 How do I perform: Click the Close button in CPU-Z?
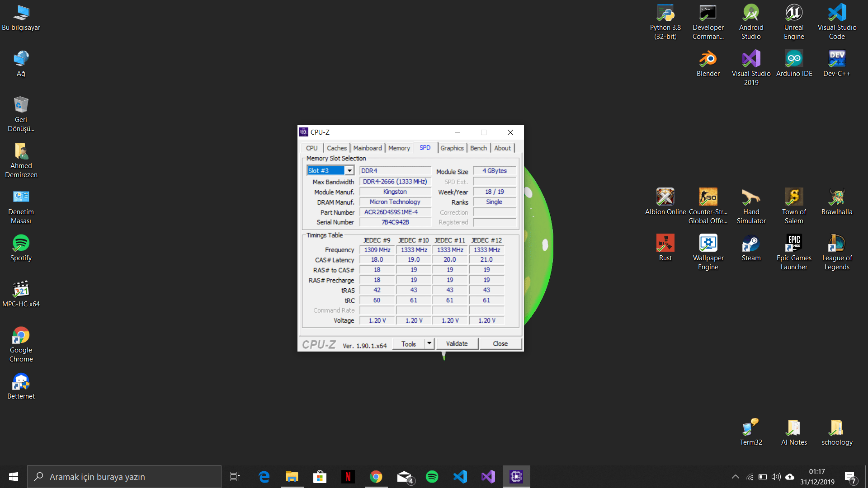pyautogui.click(x=500, y=344)
